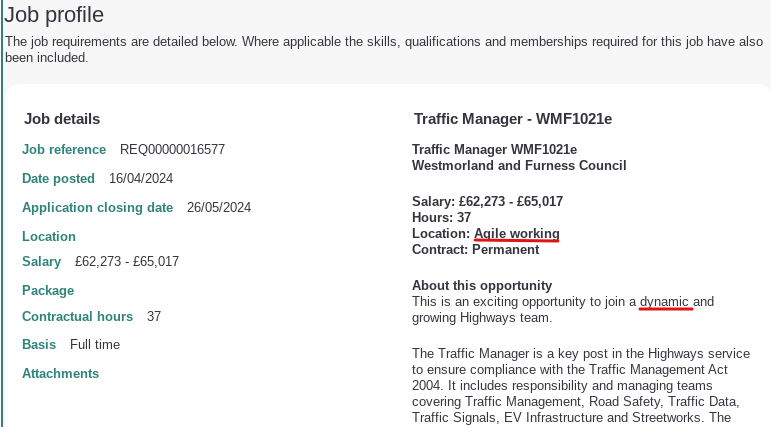Viewport: 771px width, 427px height.
Task: Click the "Date posted" label
Action: coord(58,179)
